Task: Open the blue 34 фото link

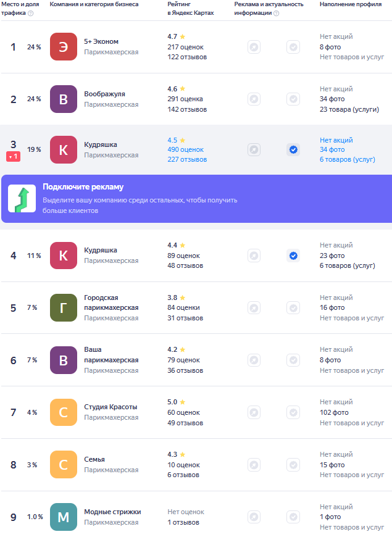Action: point(332,149)
